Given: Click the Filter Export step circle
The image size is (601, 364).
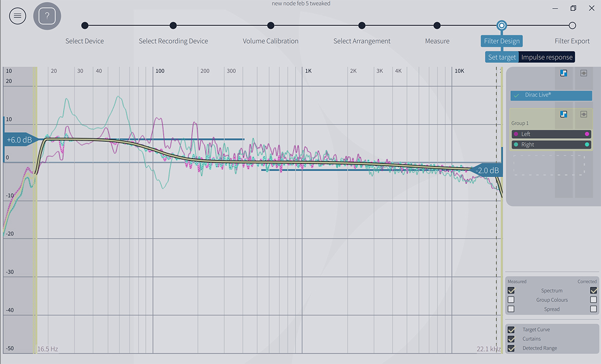Looking at the screenshot, I should (572, 26).
